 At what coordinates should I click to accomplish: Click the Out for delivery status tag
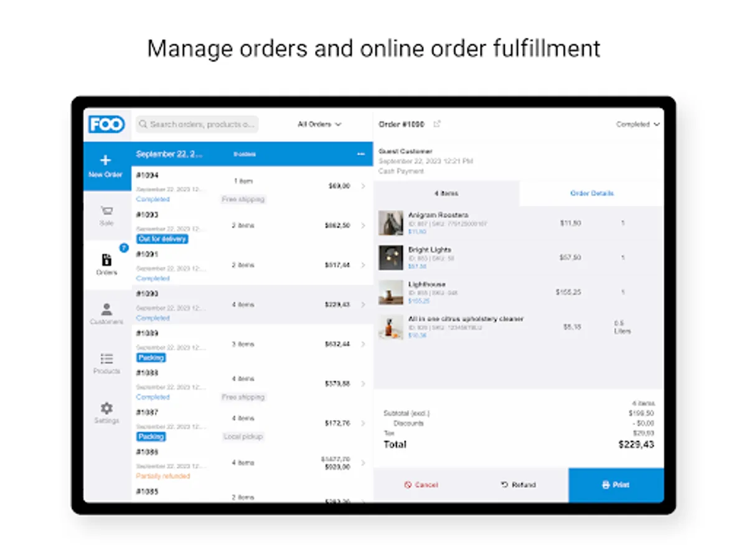tap(162, 239)
